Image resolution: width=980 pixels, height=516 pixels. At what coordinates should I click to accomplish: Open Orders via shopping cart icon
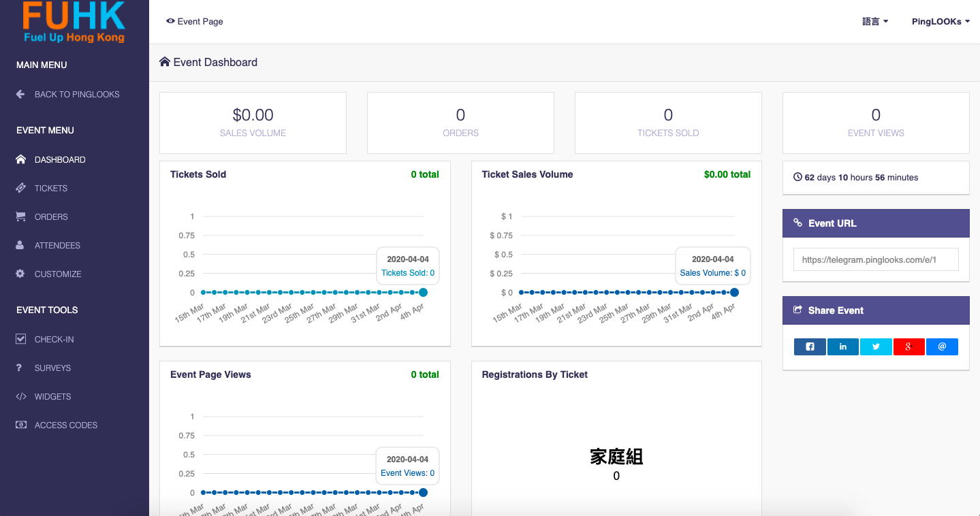(20, 216)
